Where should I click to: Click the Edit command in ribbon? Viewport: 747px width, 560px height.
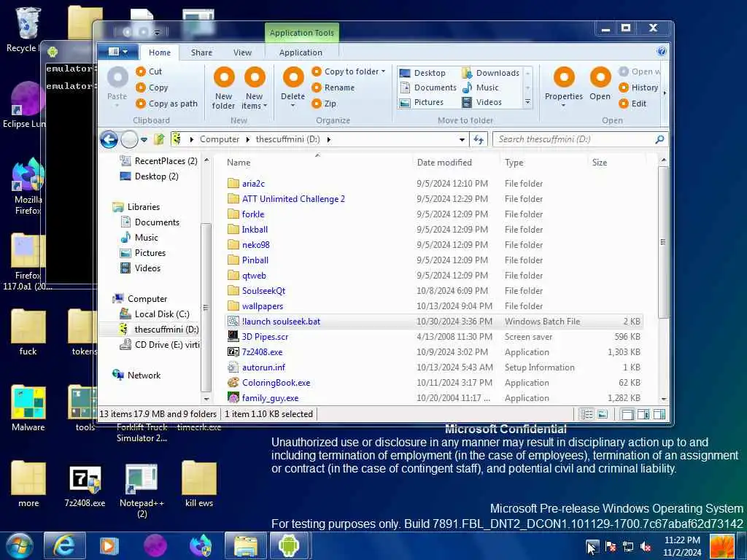click(x=632, y=104)
